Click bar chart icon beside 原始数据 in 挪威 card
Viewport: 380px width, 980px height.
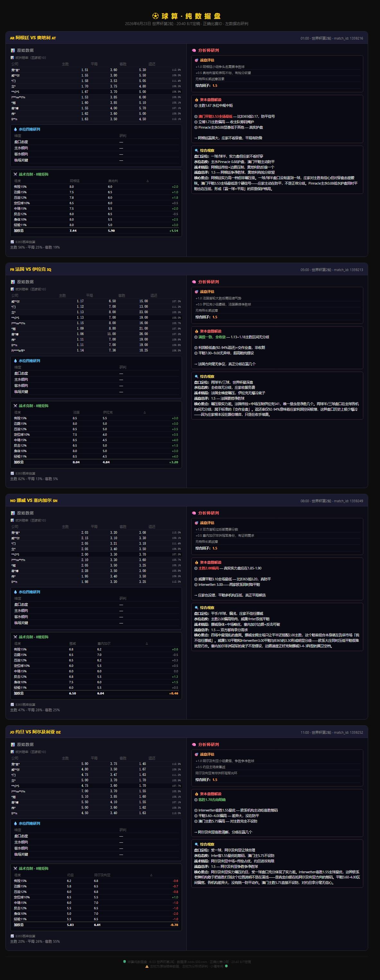[13, 513]
